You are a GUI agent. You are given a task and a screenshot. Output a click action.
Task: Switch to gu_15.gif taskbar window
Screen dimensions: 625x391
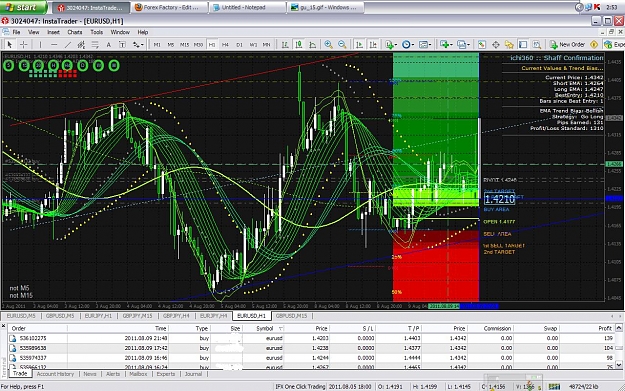[x=325, y=8]
